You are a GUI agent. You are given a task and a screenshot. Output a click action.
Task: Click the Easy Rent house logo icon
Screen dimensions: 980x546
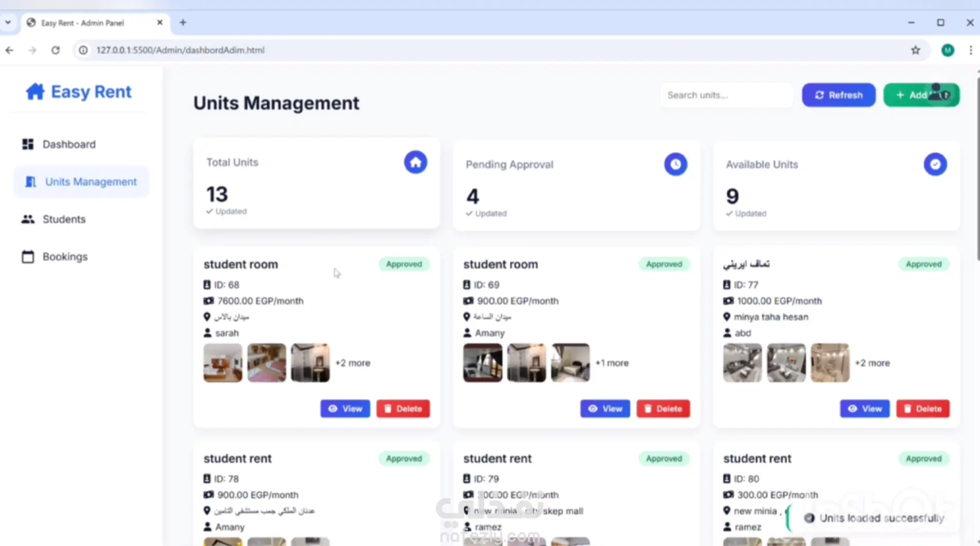(x=35, y=92)
